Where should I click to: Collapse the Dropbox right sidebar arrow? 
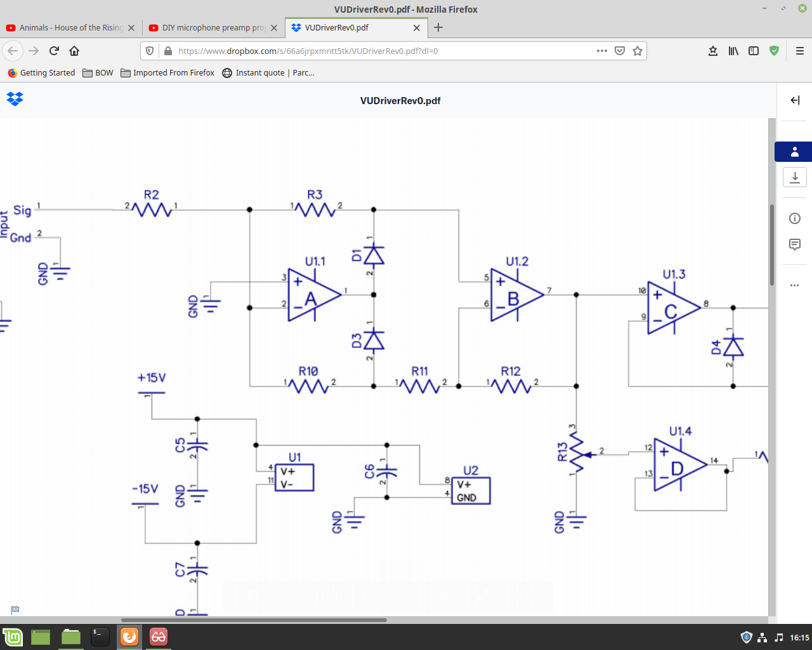(x=795, y=100)
